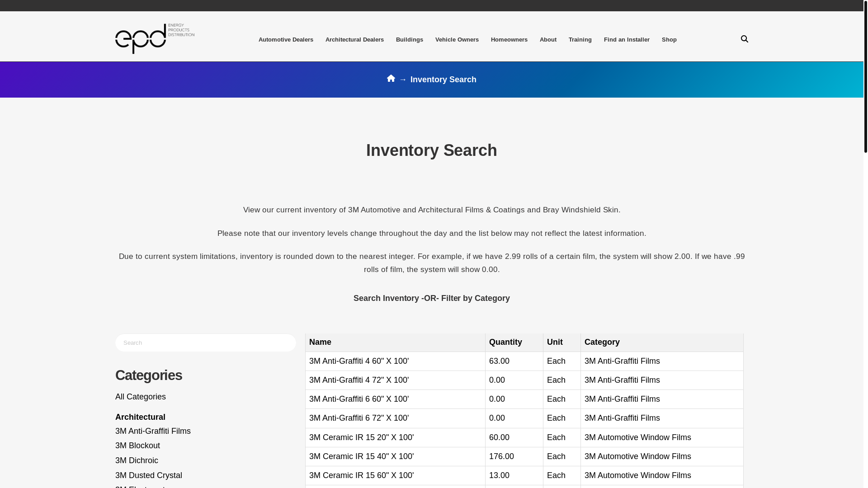The image size is (868, 488).
Task: Filter by 3M Anti-Graffiti Films category in sidebar
Action: tap(153, 431)
